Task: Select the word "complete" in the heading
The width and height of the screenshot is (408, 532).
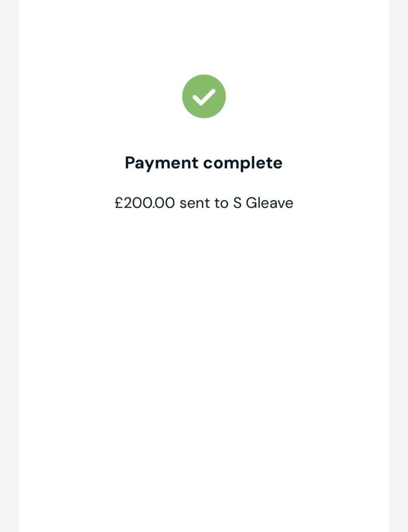Action: pyautogui.click(x=243, y=163)
